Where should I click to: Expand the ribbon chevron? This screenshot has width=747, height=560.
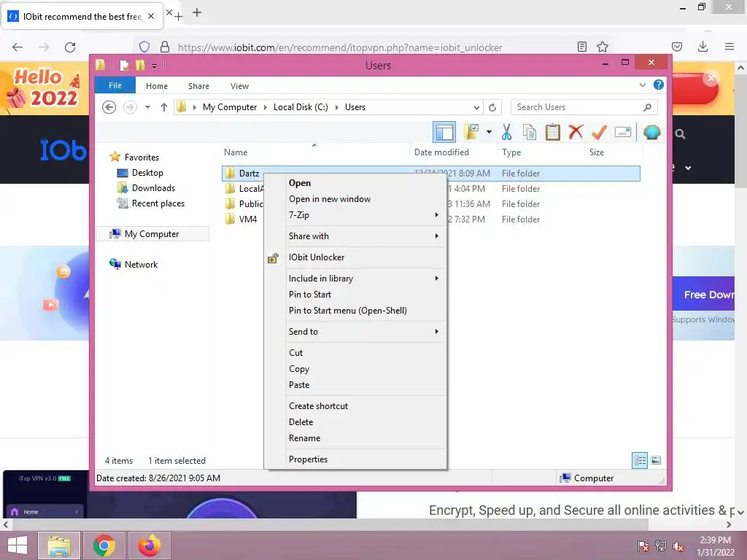point(642,85)
